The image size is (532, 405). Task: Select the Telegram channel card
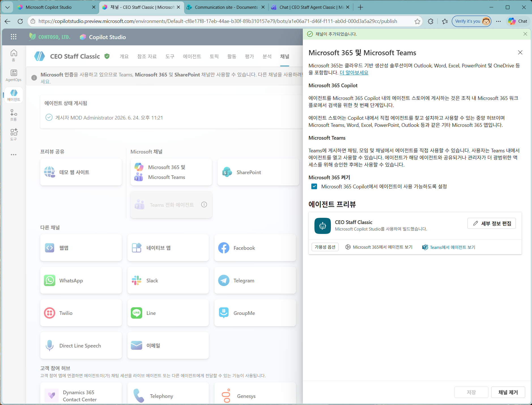pyautogui.click(x=255, y=280)
